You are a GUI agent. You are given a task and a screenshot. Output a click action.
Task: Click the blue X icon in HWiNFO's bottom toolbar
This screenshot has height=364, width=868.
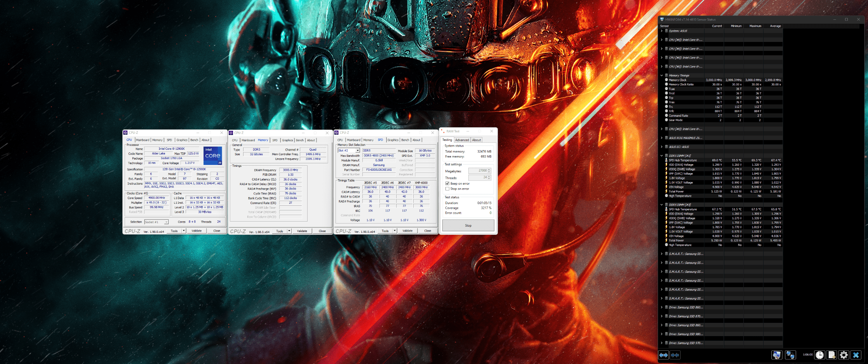pyautogui.click(x=856, y=355)
